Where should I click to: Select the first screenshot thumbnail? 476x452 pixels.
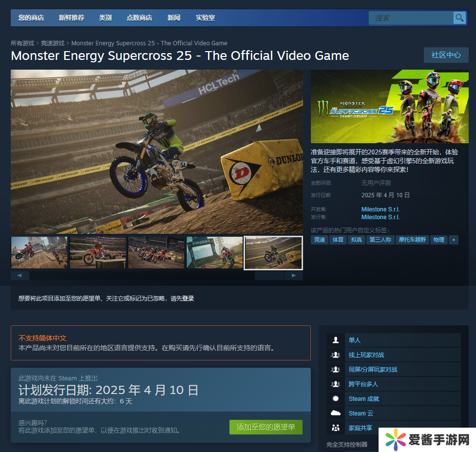(x=39, y=252)
